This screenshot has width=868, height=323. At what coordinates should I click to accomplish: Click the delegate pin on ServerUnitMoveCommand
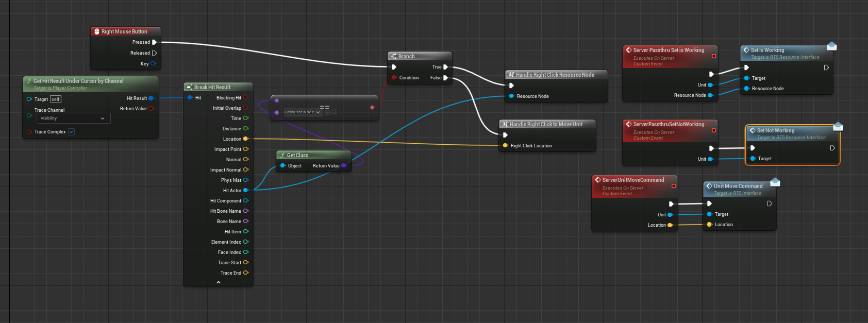(674, 186)
